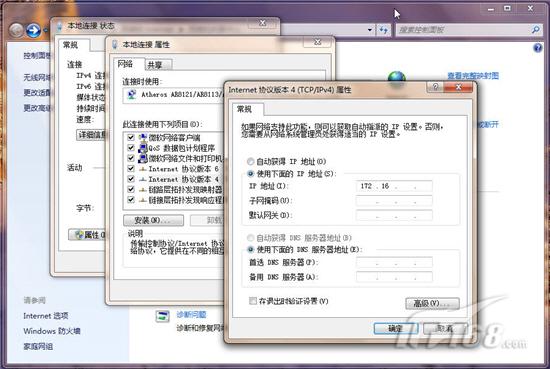The height and width of the screenshot is (369, 550).
Task: Select 自动获得 DNS 服务器地址 radio button
Action: [250, 238]
